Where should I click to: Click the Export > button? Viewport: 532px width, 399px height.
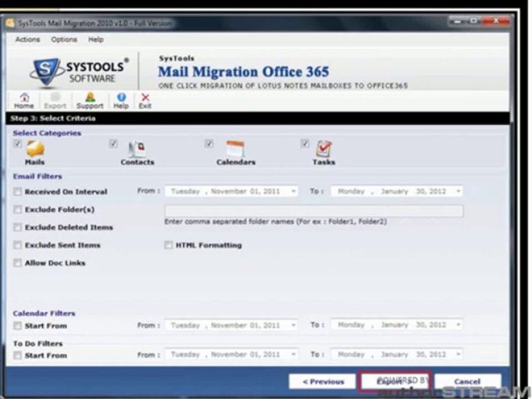(x=395, y=382)
